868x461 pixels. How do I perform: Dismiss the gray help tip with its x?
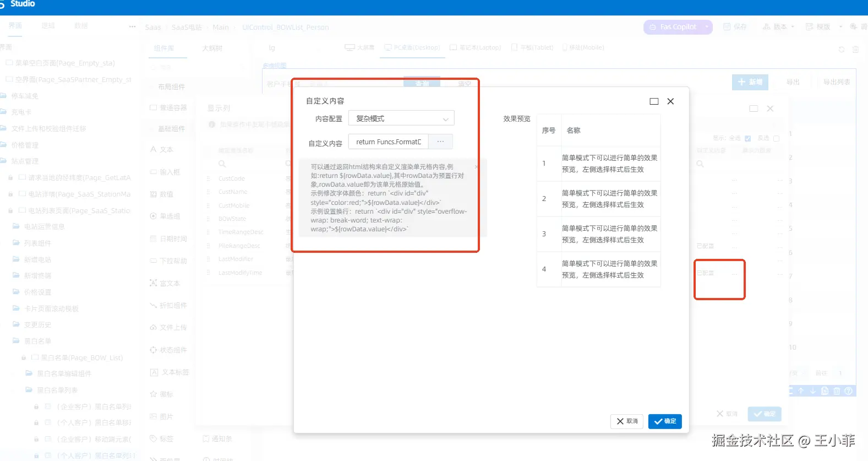[476, 166]
